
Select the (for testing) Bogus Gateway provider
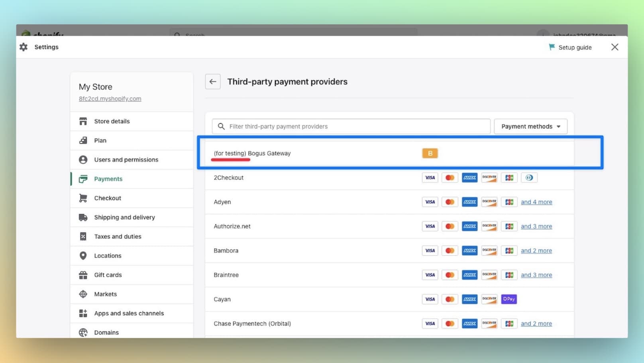pyautogui.click(x=389, y=153)
